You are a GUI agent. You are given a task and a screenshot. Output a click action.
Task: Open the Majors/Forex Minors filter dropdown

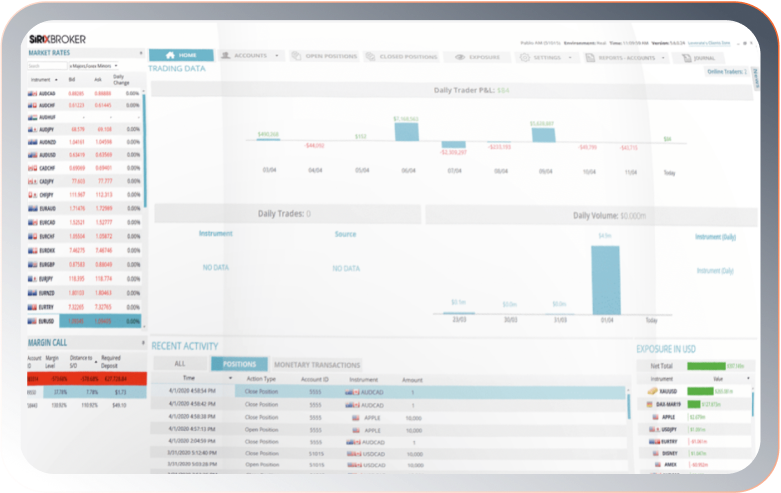(95, 66)
